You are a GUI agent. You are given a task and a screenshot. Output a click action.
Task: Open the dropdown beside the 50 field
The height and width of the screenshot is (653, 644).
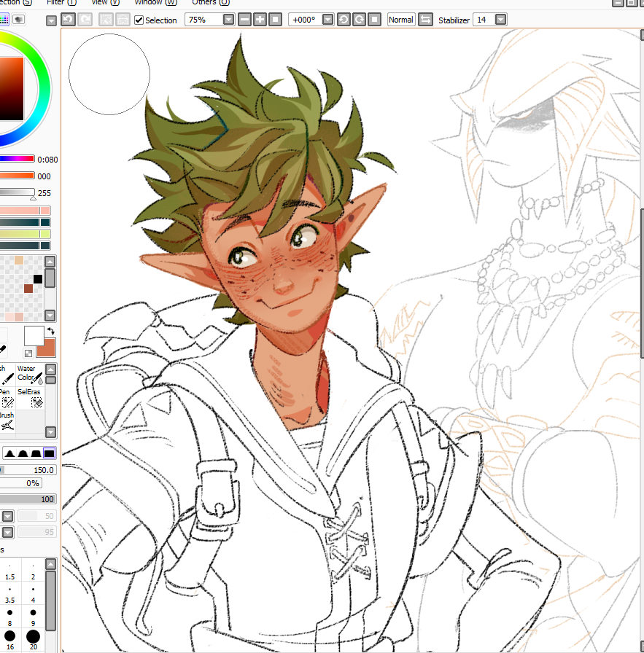click(7, 517)
